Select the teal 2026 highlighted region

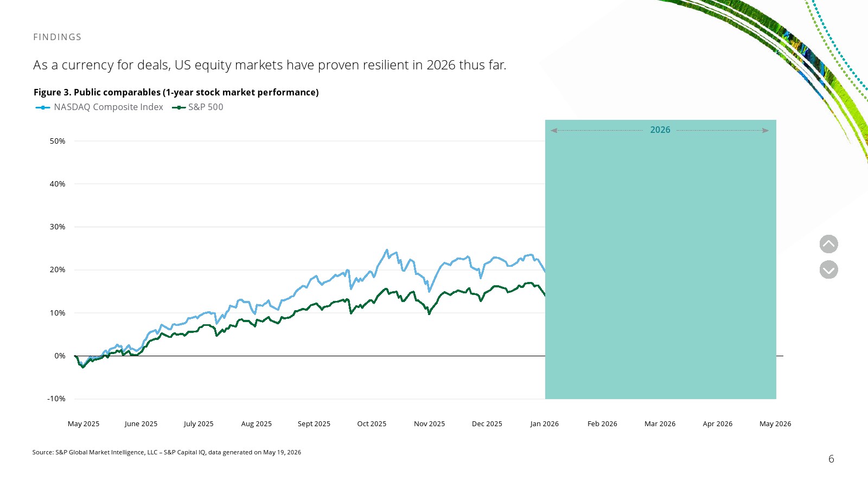click(661, 259)
